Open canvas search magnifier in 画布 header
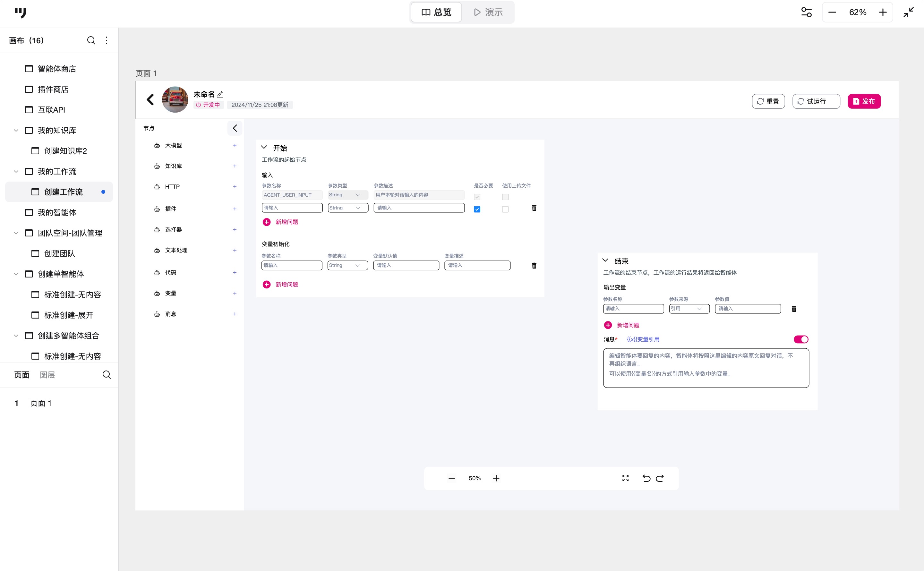924x571 pixels. coord(91,40)
